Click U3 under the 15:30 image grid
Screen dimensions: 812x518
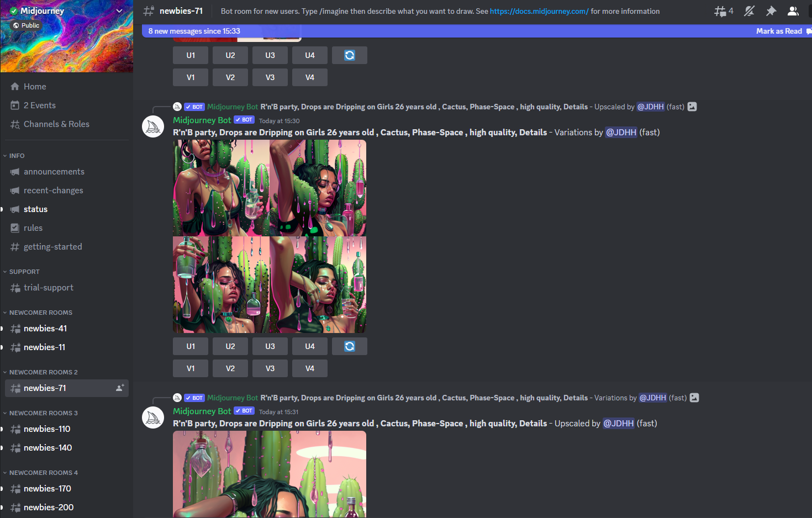[270, 346]
